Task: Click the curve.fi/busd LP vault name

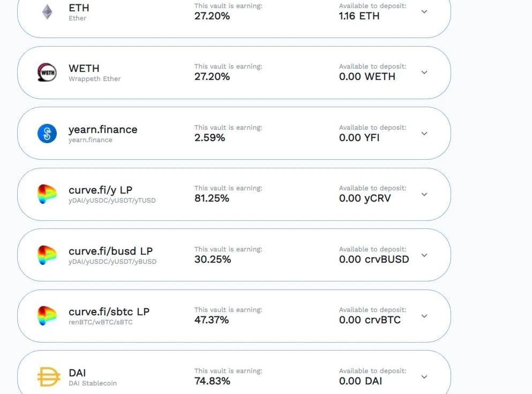Action: 110,251
